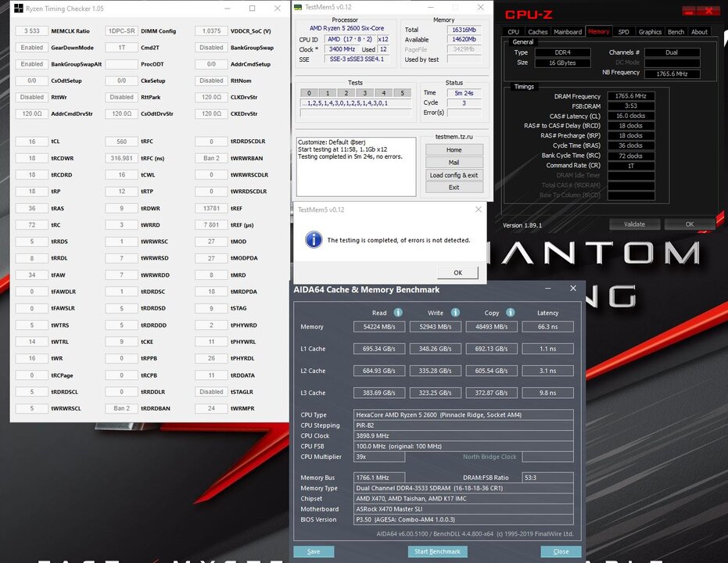Click the GearDownMode Enabled field
The width and height of the screenshot is (728, 563).
(x=31, y=48)
